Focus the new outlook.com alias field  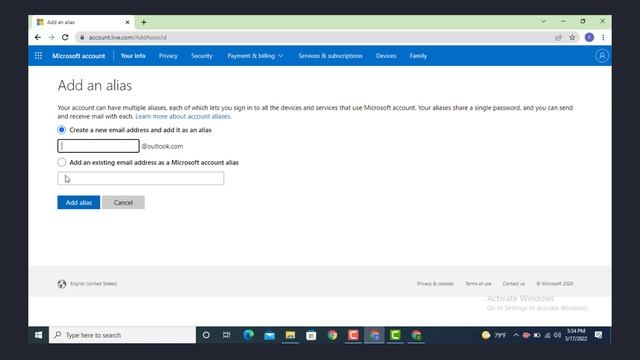pyautogui.click(x=98, y=146)
